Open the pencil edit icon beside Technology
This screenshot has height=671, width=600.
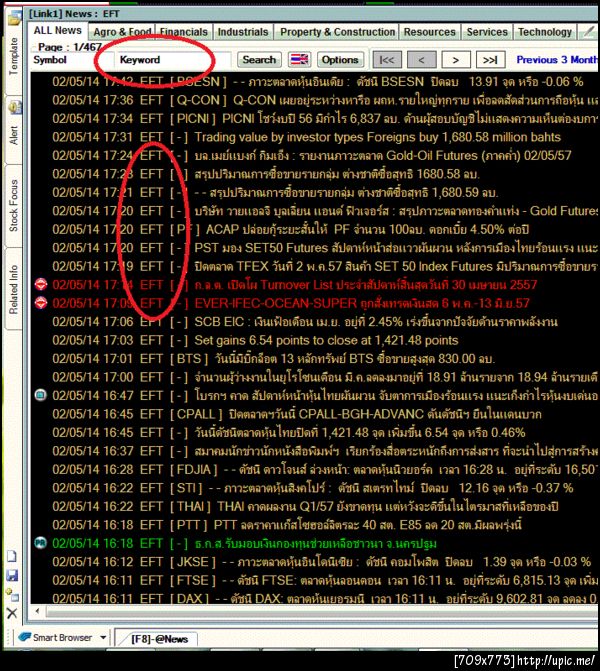point(589,32)
